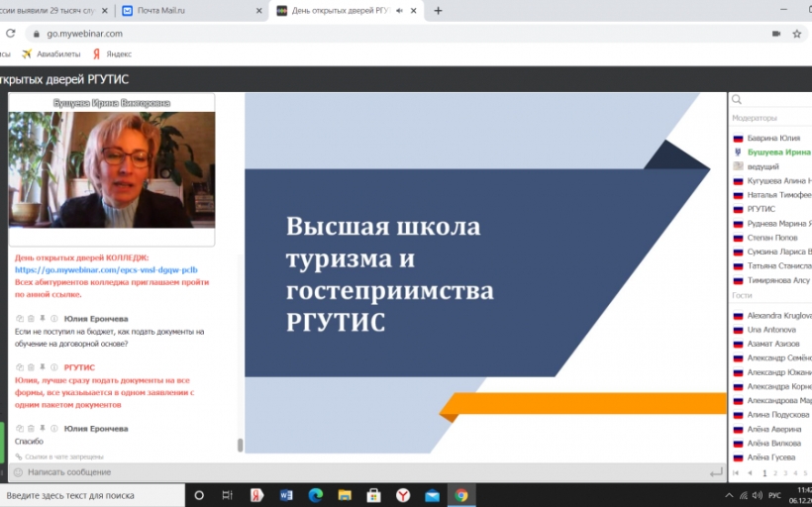Switch input language РУС
The image size is (812, 507).
pos(774,495)
